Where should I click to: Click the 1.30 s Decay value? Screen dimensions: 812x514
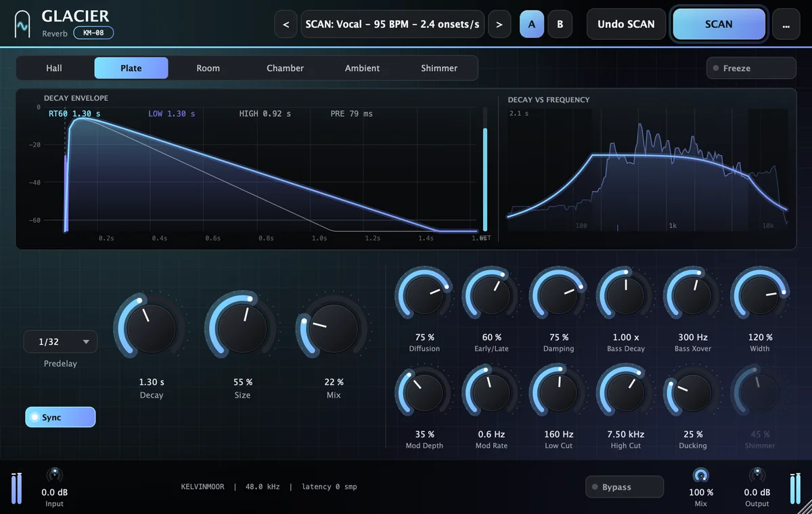point(151,382)
